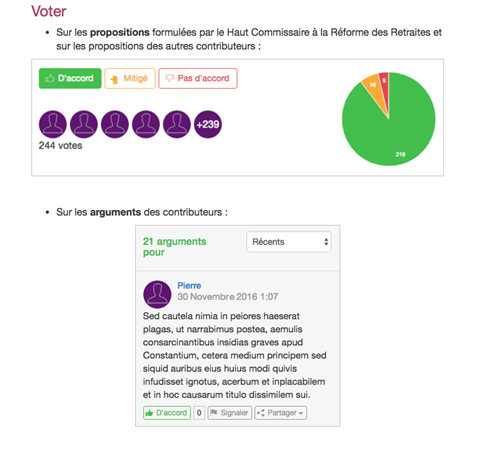480x457 pixels.
Task: Click the second voter avatar icon
Action: [x=84, y=124]
